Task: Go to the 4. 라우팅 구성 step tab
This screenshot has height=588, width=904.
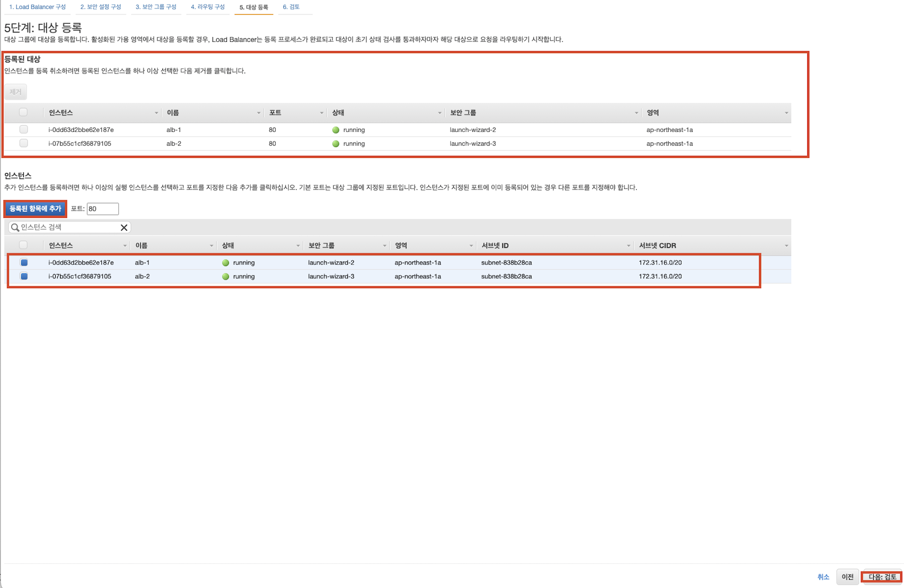Action: [207, 7]
